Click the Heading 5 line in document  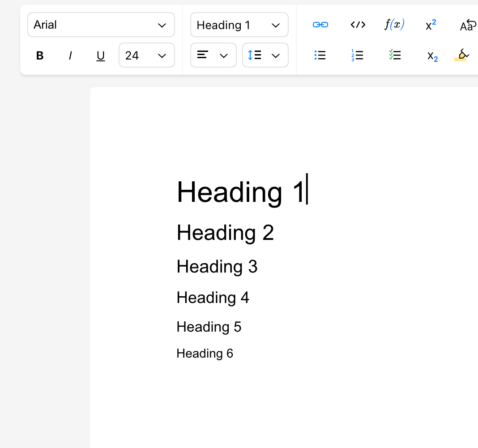[x=209, y=327]
